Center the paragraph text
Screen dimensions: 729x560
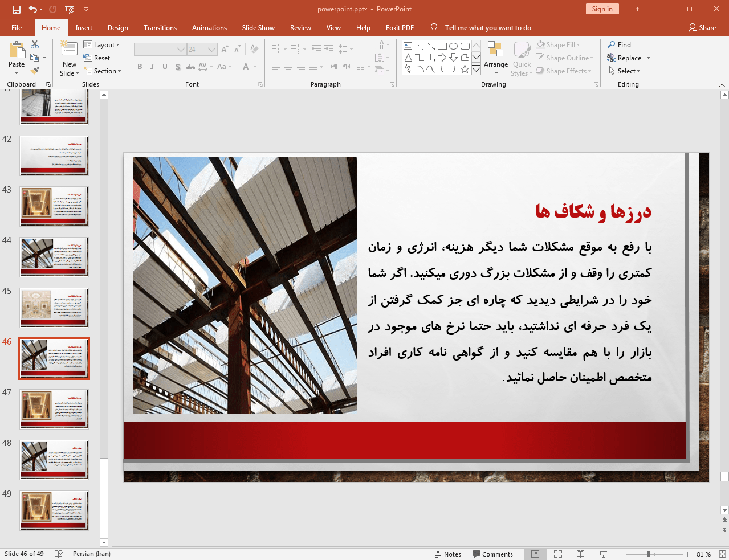288,67
